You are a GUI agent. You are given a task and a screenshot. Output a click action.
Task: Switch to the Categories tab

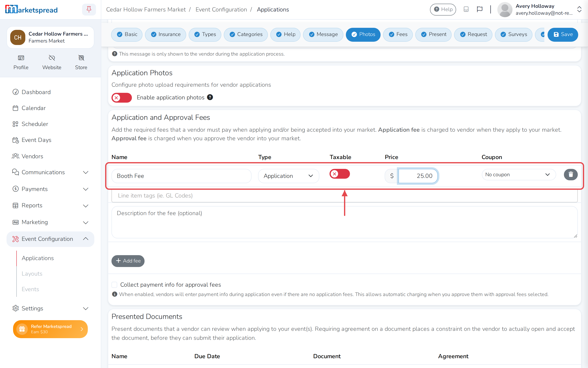pos(246,35)
